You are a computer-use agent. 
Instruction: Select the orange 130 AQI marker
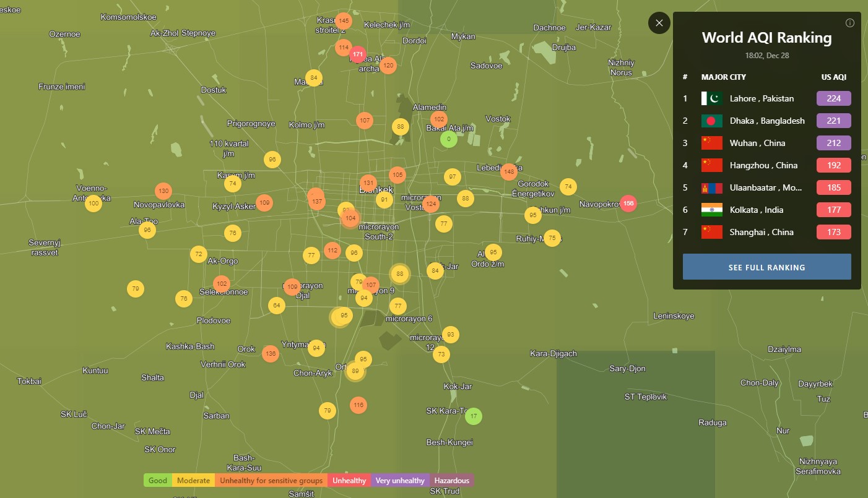coord(163,191)
